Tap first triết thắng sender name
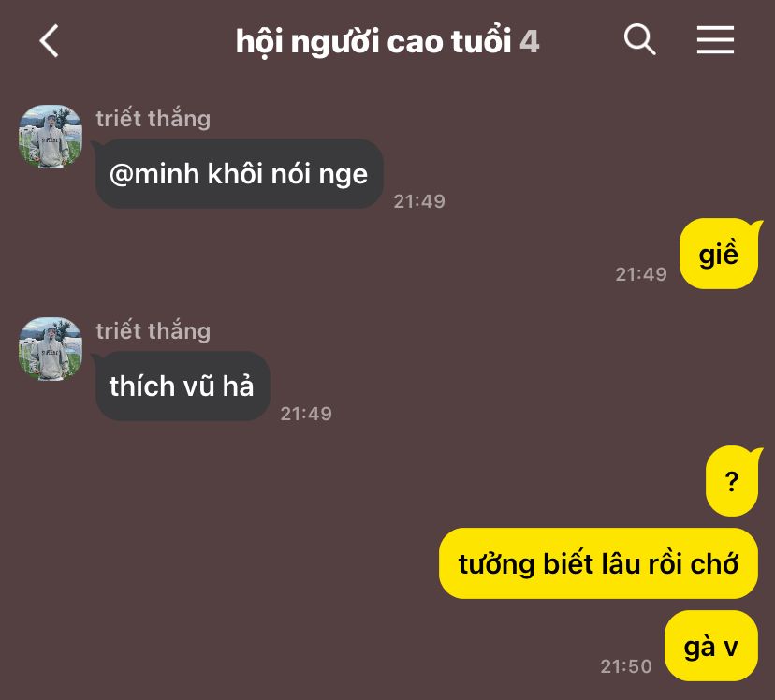Image resolution: width=775 pixels, height=700 pixels. click(154, 119)
